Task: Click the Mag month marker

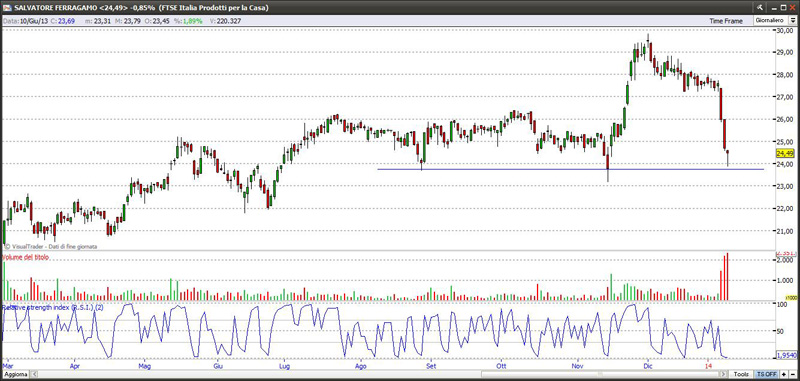Action: (x=145, y=366)
